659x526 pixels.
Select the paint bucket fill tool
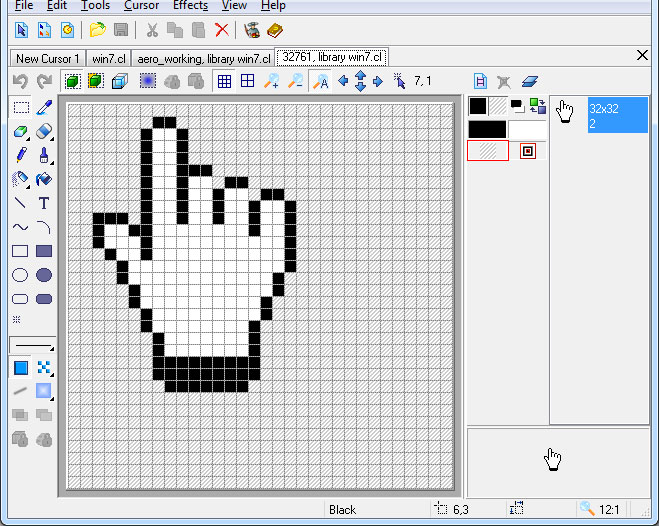click(x=44, y=179)
